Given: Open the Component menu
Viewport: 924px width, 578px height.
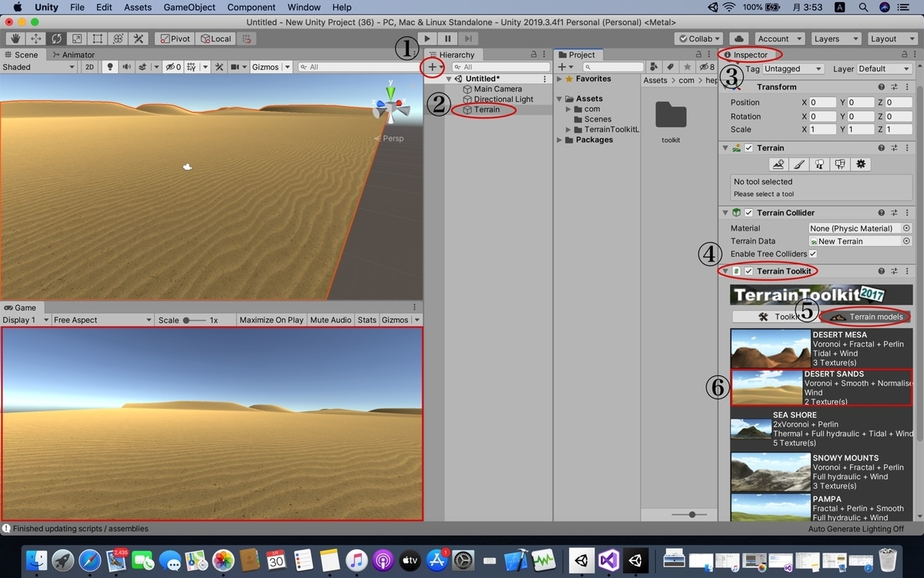Looking at the screenshot, I should coord(252,7).
